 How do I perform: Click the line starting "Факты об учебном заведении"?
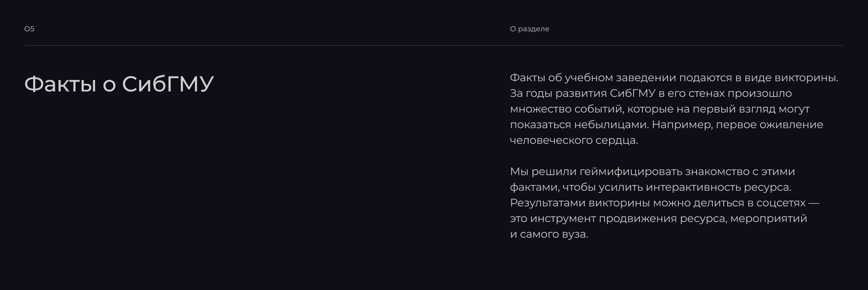(674, 78)
